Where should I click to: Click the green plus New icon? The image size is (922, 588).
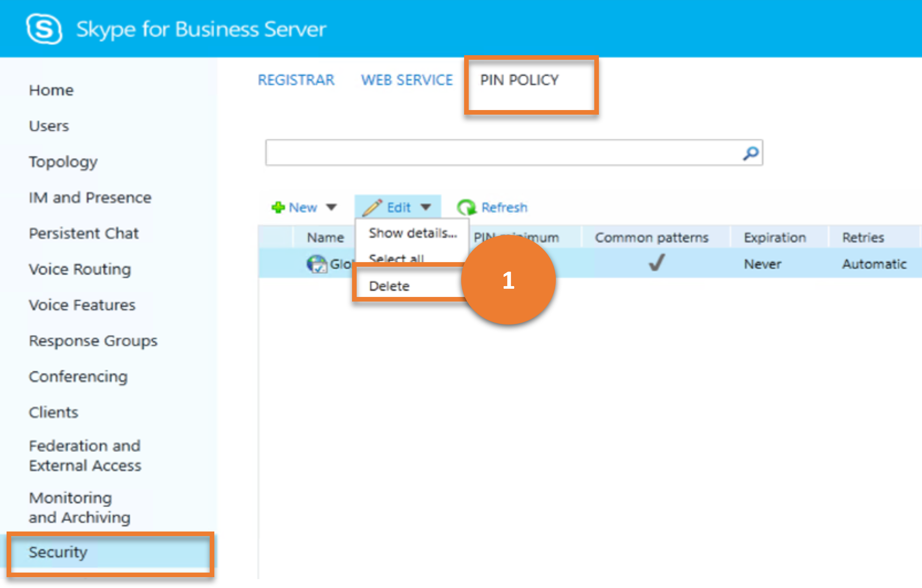(278, 207)
